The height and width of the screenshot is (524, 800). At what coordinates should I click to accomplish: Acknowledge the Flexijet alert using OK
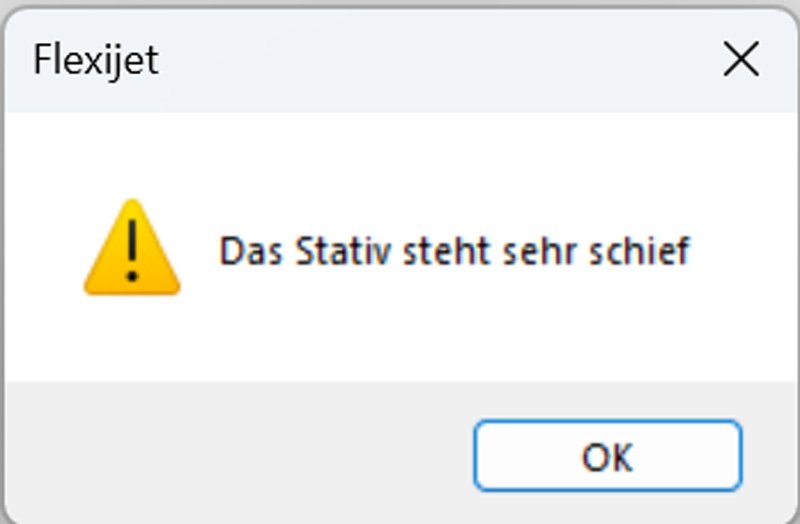(608, 456)
